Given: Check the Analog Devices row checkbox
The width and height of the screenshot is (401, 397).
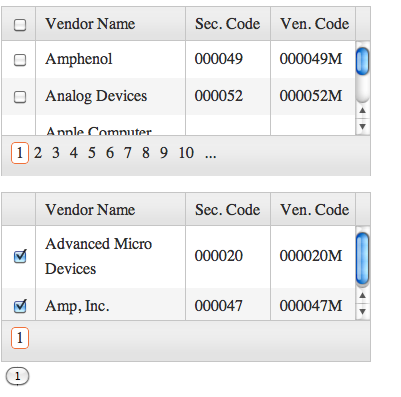Looking at the screenshot, I should coord(20,97).
